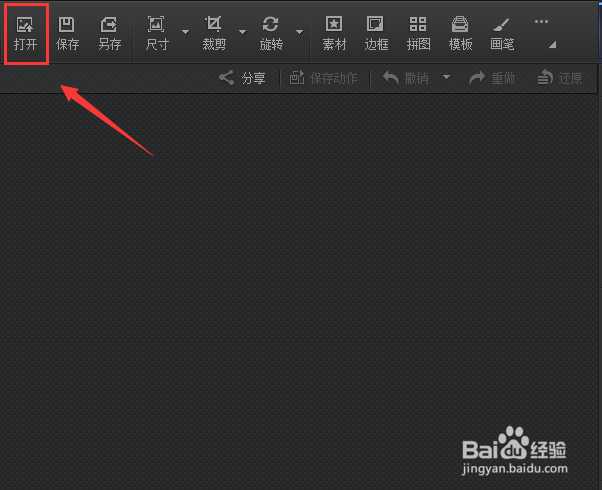
Task: Activate the 裁剪 crop tool
Action: [x=214, y=34]
